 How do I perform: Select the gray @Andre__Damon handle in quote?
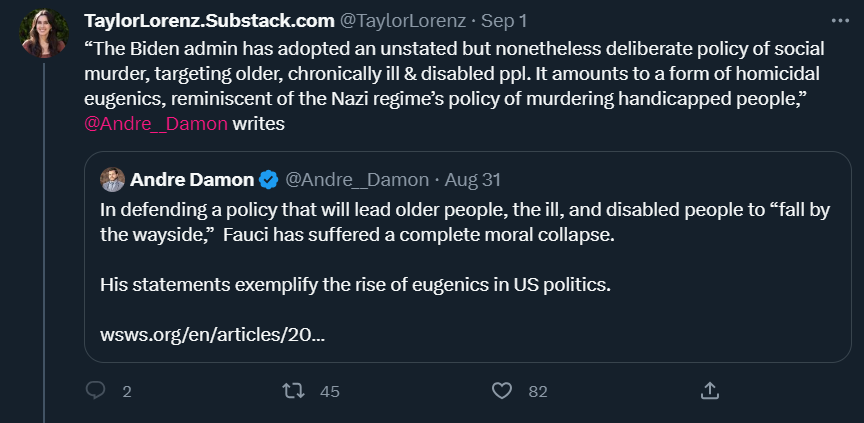358,180
